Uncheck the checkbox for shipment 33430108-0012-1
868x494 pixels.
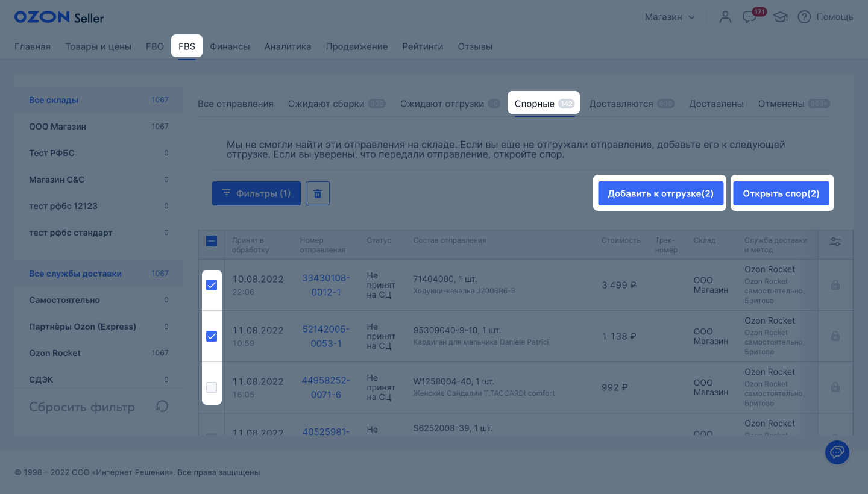tap(212, 285)
